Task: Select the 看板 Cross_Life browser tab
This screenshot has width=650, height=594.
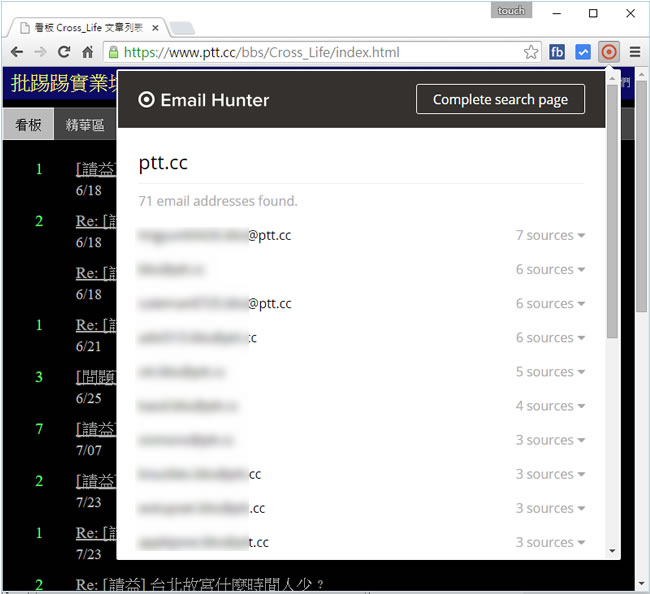Action: tap(85, 27)
